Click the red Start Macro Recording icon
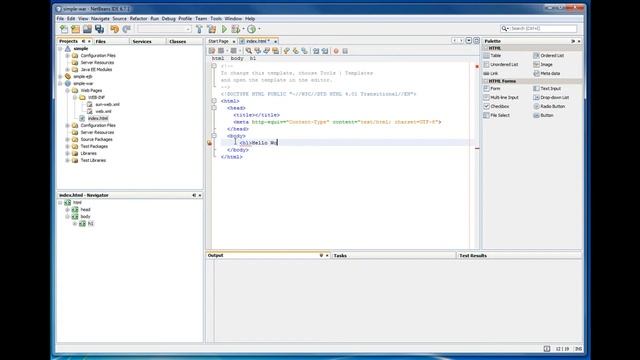The image size is (640, 360). point(336,51)
